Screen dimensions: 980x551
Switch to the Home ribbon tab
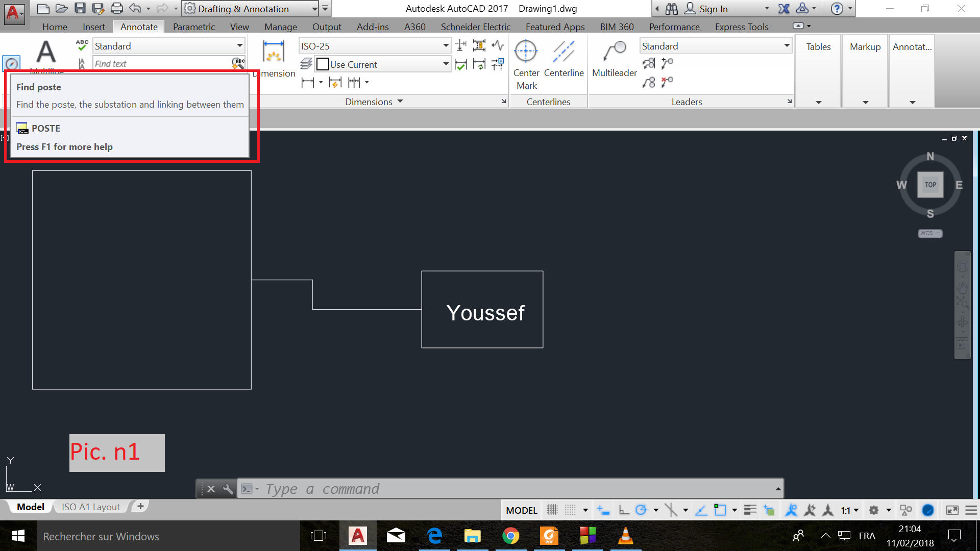(x=55, y=27)
